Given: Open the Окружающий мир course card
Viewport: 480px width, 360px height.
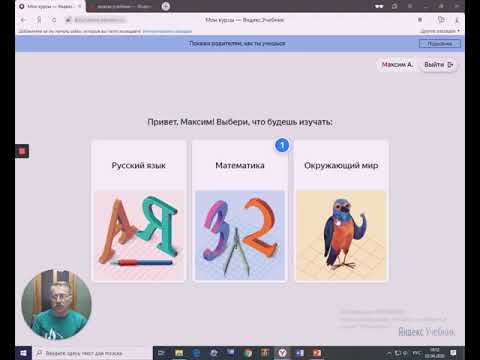Looking at the screenshot, I should click(341, 211).
